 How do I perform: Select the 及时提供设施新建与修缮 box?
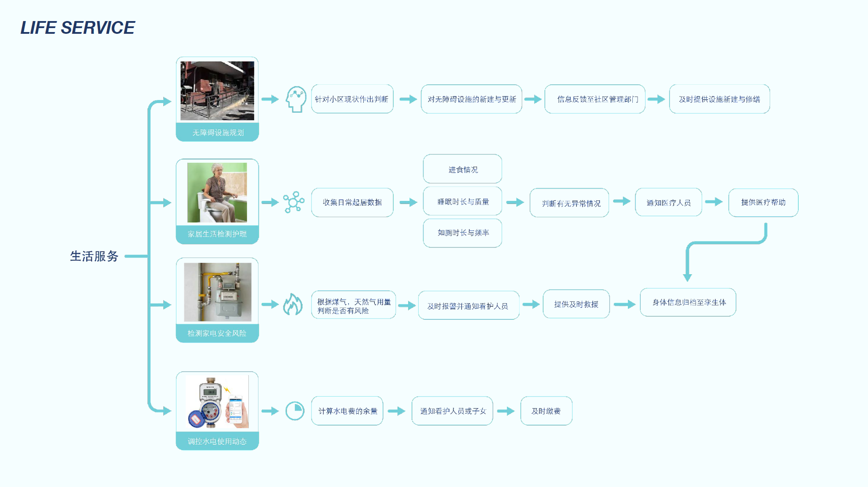coord(720,99)
